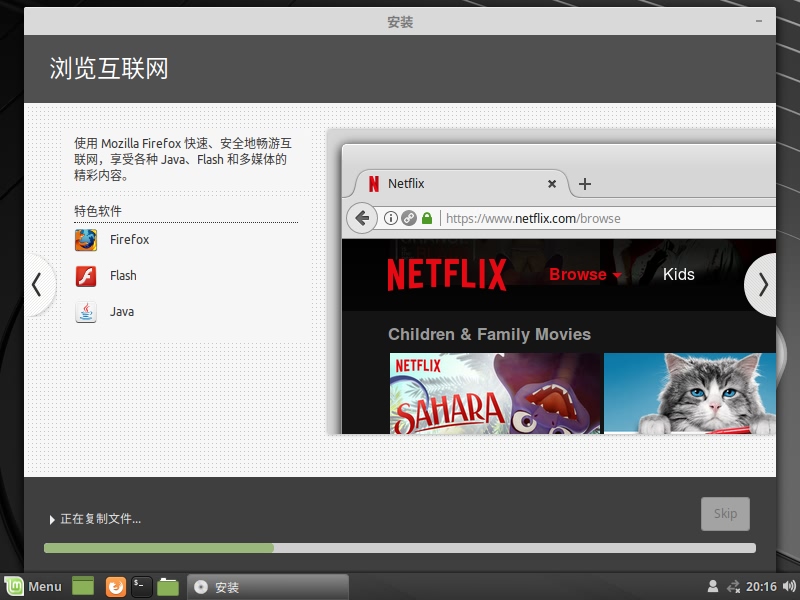Click the installation progress bar

coord(400,548)
